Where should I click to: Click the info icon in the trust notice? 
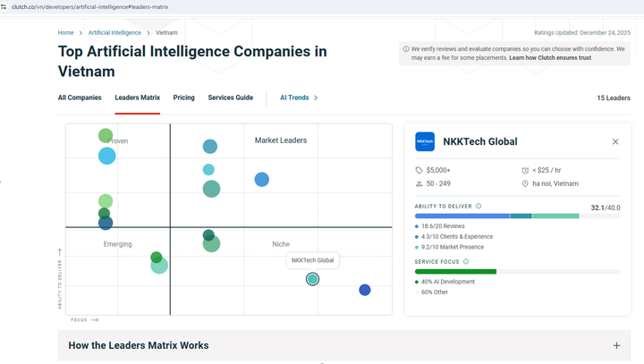406,49
